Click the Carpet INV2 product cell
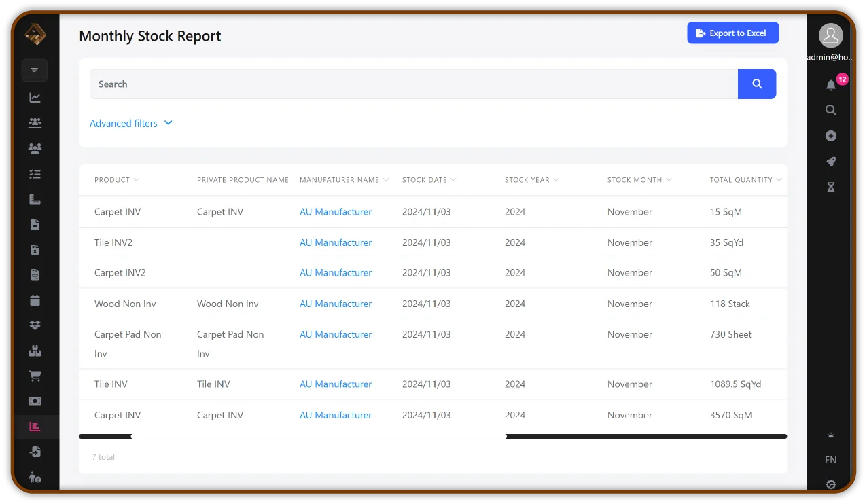 tap(120, 272)
